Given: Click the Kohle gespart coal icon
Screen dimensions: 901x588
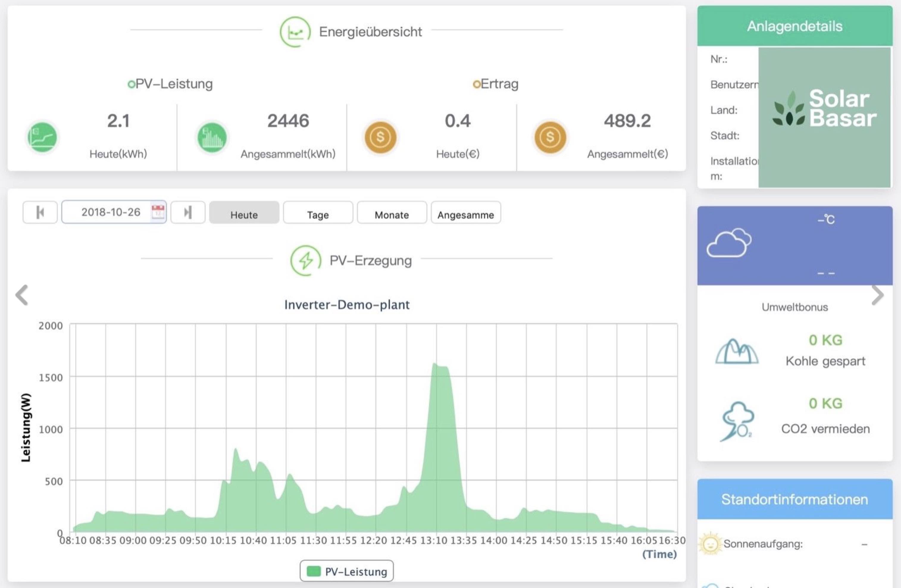Looking at the screenshot, I should coord(737,351).
